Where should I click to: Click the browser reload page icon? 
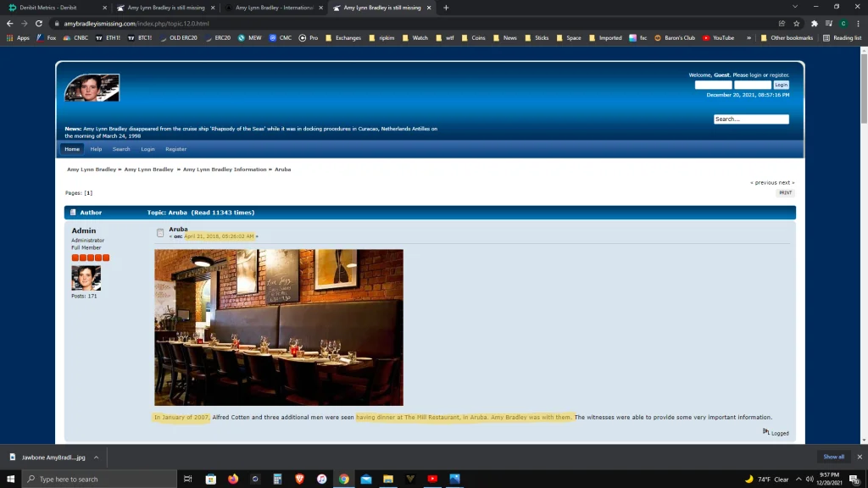click(39, 24)
